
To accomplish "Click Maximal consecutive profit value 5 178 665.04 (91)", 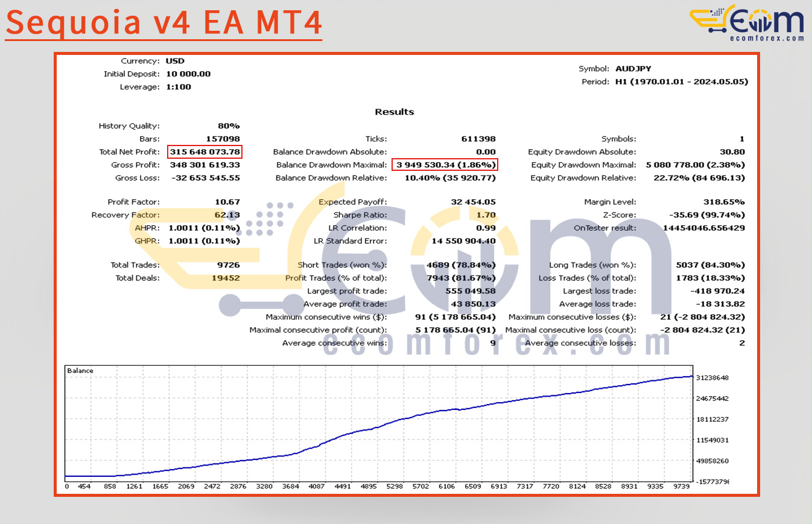I will [x=455, y=330].
